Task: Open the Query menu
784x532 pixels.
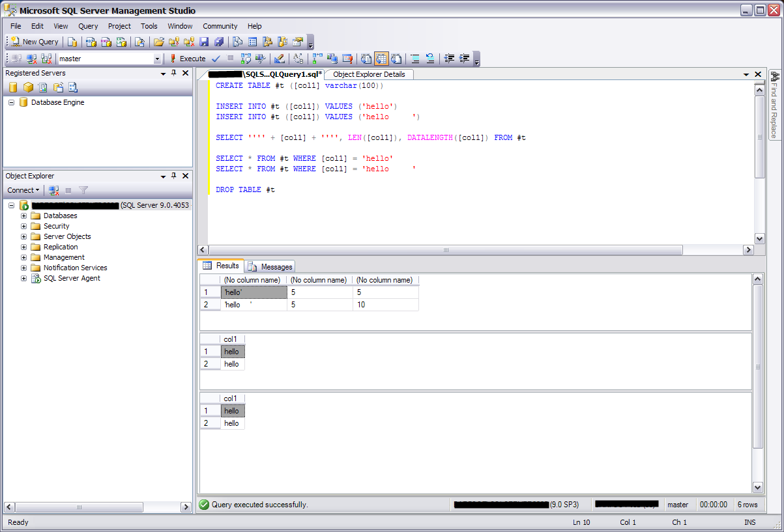Action: pyautogui.click(x=88, y=26)
